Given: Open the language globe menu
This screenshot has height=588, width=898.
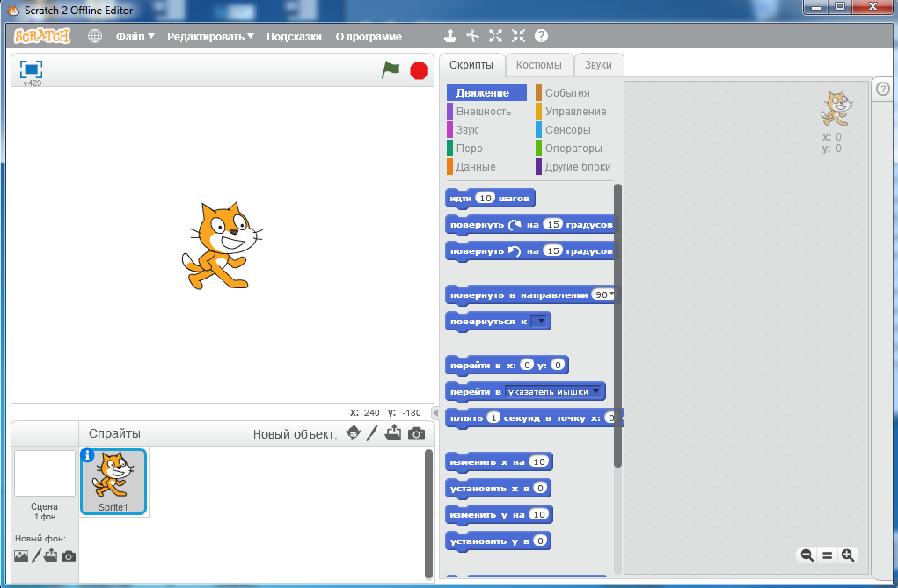Looking at the screenshot, I should pyautogui.click(x=95, y=36).
